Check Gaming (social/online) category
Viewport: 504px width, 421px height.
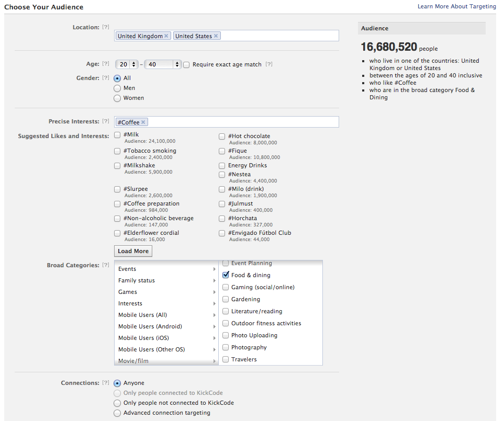(x=226, y=287)
